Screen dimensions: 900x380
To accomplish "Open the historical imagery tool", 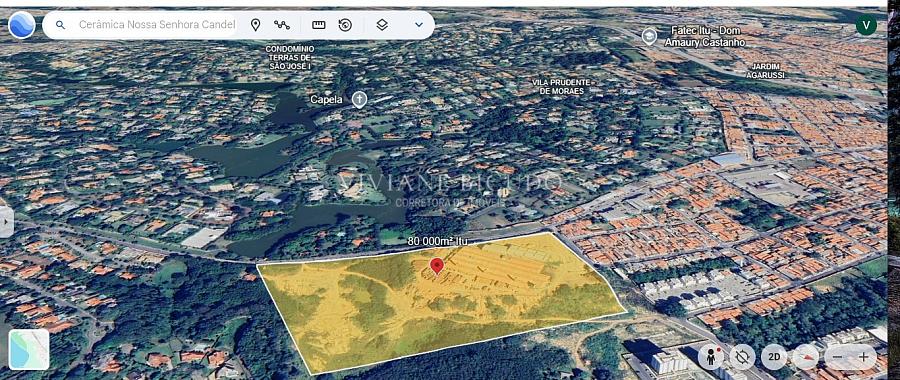I will pos(345,25).
